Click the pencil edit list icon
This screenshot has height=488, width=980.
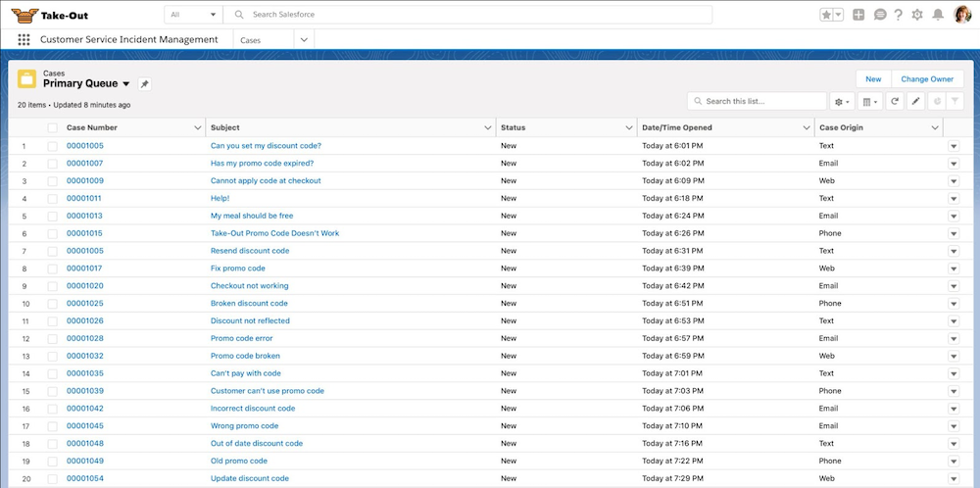coord(915,101)
